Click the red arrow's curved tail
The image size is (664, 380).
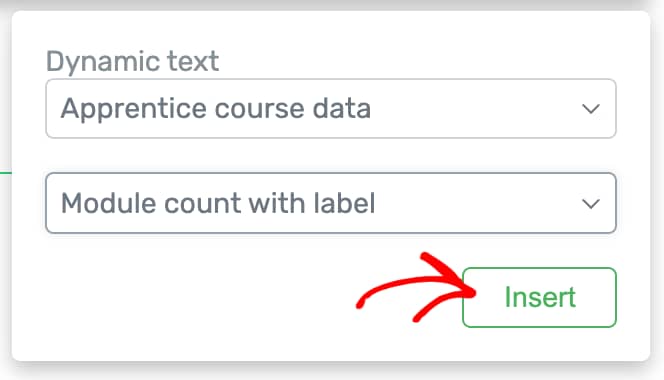coord(373,292)
